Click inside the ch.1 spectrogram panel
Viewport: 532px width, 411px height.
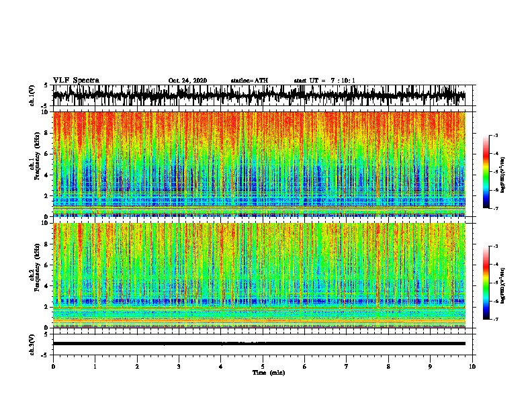coord(259,164)
